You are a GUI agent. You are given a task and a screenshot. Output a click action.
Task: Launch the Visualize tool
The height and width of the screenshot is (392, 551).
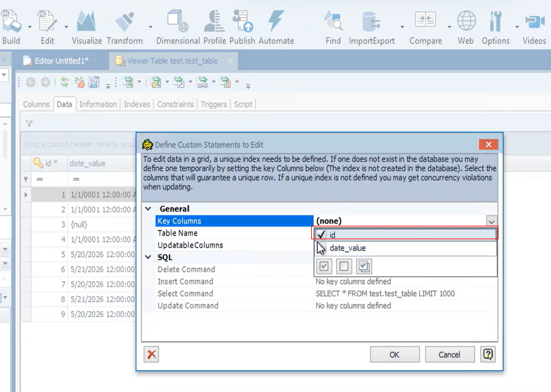click(87, 27)
